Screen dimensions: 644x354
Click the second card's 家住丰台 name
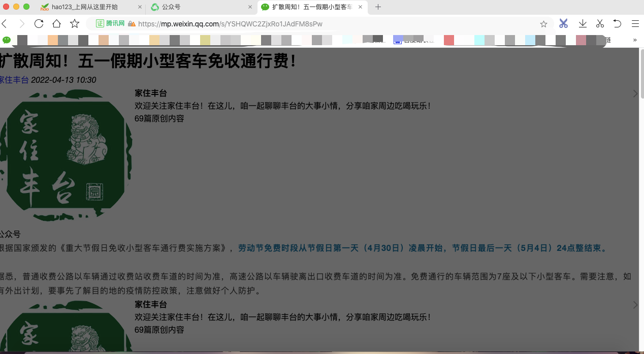click(x=151, y=304)
